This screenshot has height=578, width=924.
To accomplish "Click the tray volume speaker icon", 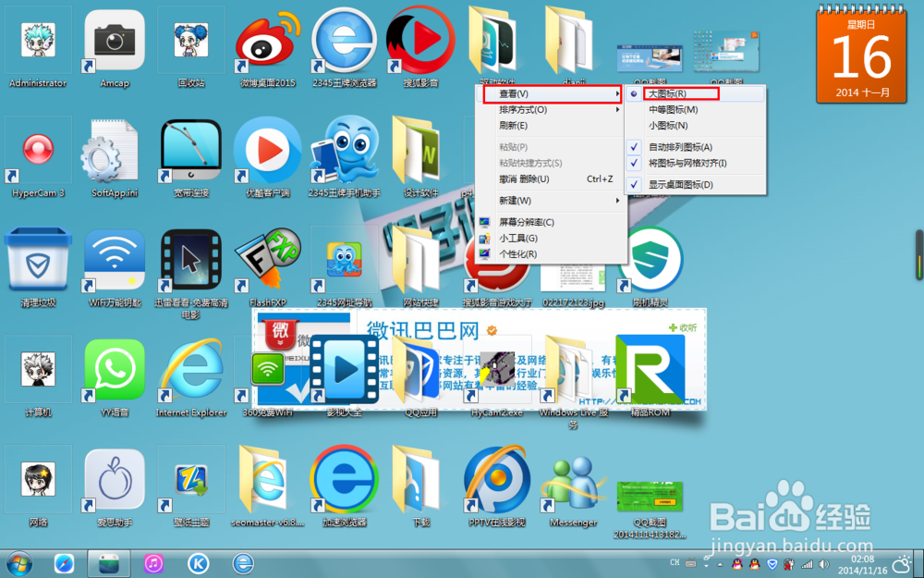I will click(x=824, y=565).
